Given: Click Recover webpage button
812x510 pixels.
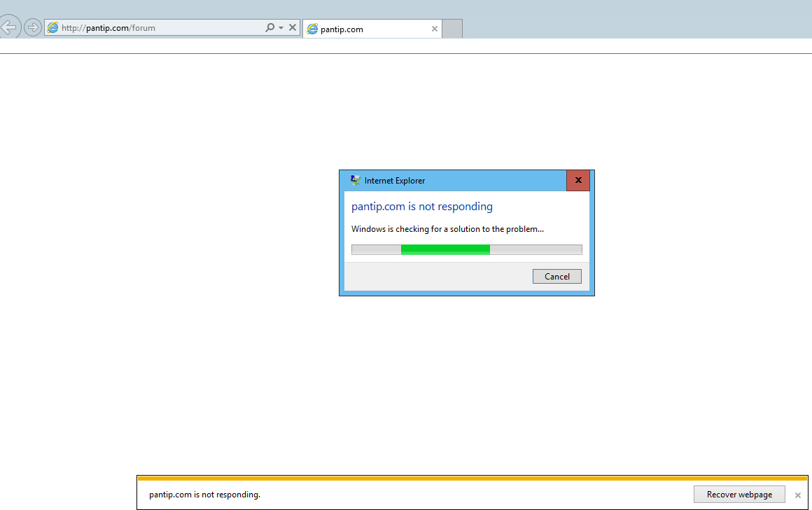Looking at the screenshot, I should [x=739, y=495].
